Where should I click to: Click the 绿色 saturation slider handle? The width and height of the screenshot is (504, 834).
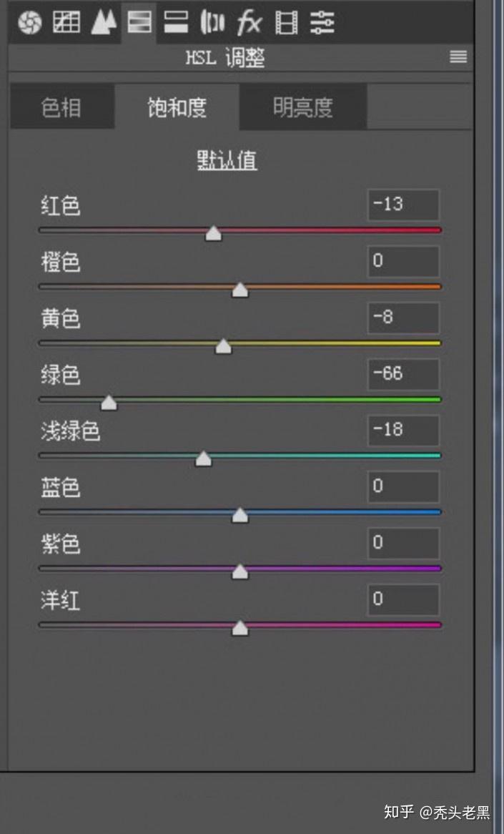(109, 403)
